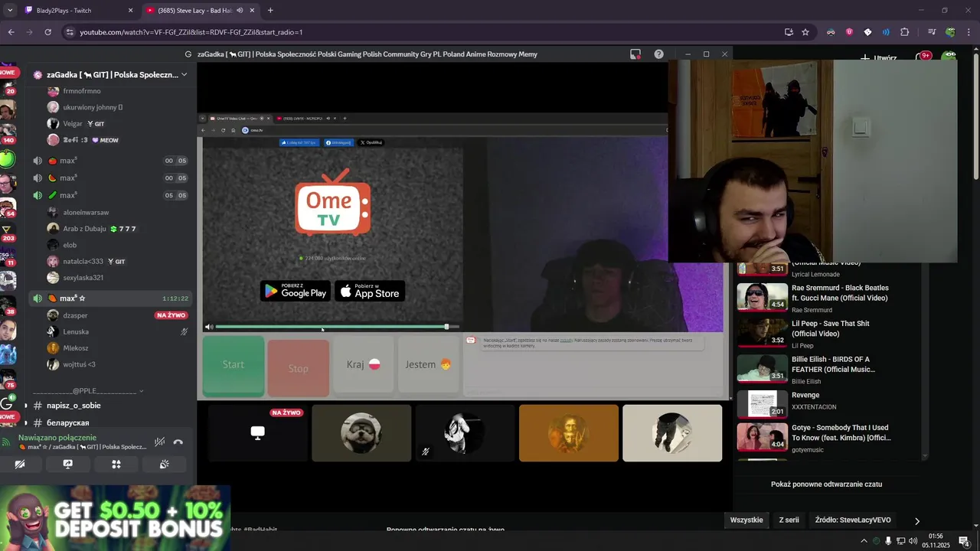This screenshot has width=980, height=551.
Task: Open Rae Sremmurd Black Beatles video
Action: pos(813,298)
